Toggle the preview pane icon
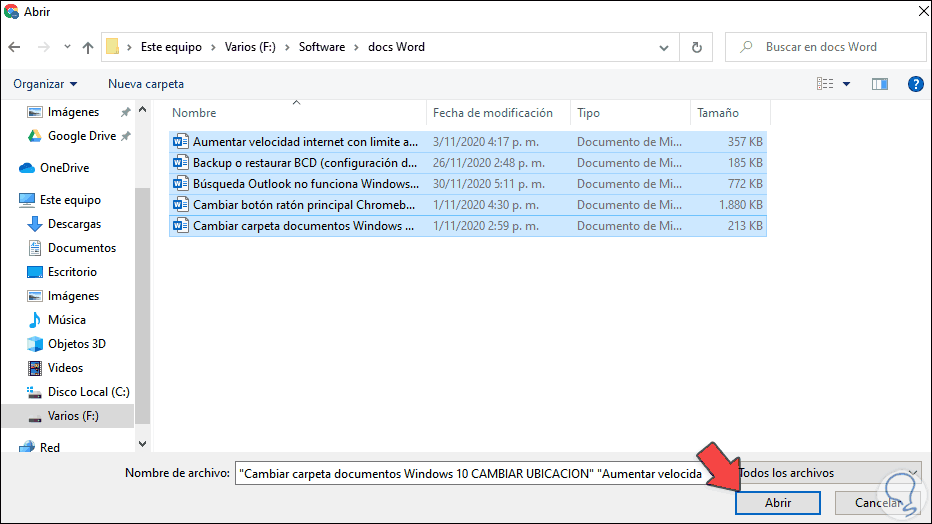 [880, 84]
